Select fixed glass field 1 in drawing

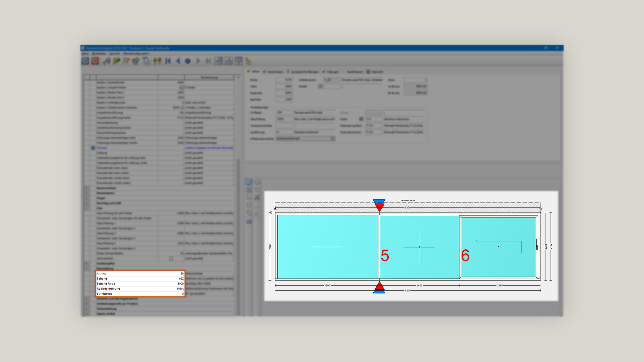click(327, 247)
